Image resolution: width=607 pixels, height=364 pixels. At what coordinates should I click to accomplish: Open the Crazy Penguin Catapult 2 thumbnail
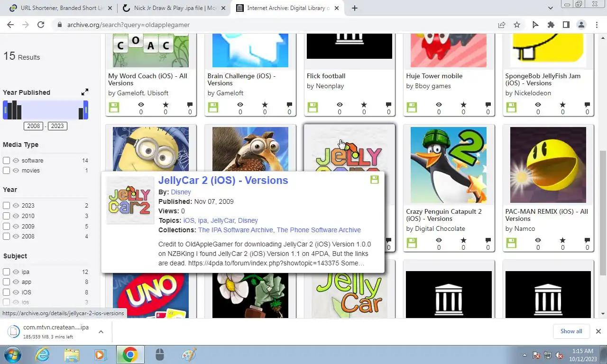click(x=449, y=165)
